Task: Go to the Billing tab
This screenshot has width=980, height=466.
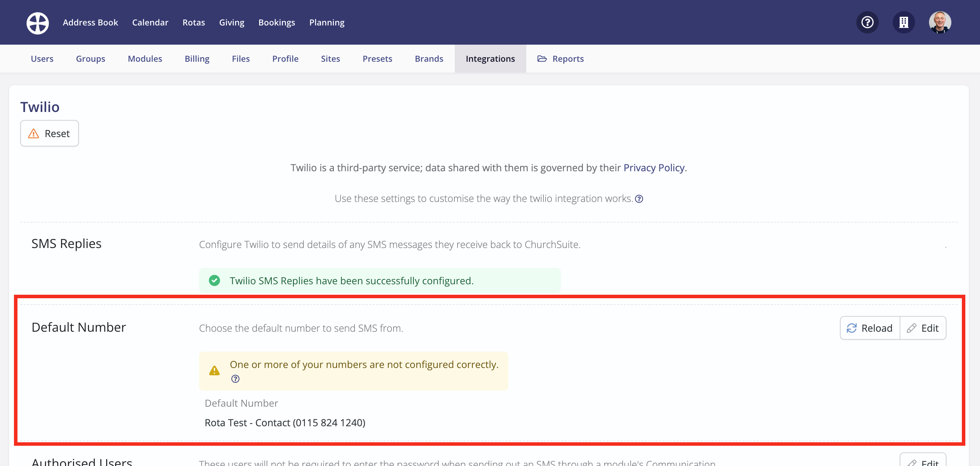Action: pyautogui.click(x=197, y=59)
